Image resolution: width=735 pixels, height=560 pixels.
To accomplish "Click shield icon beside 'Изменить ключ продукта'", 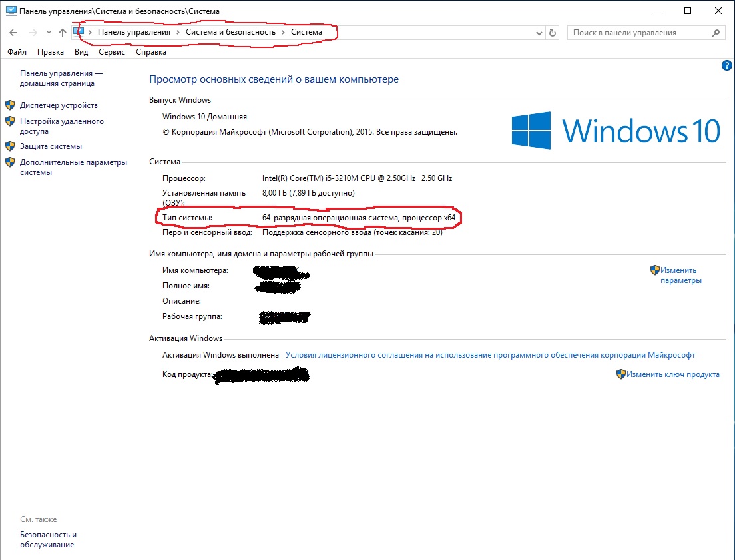I will (x=621, y=374).
